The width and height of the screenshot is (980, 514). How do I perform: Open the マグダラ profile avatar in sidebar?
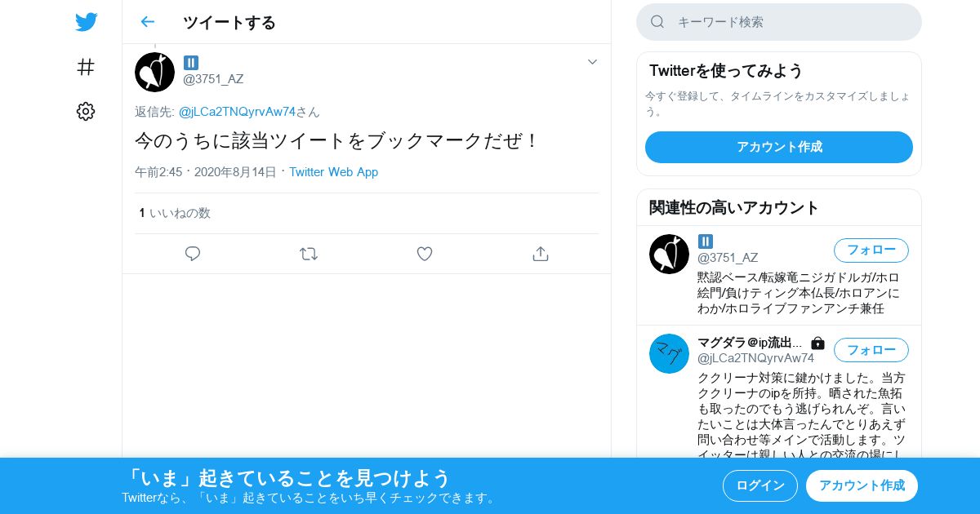tap(669, 353)
